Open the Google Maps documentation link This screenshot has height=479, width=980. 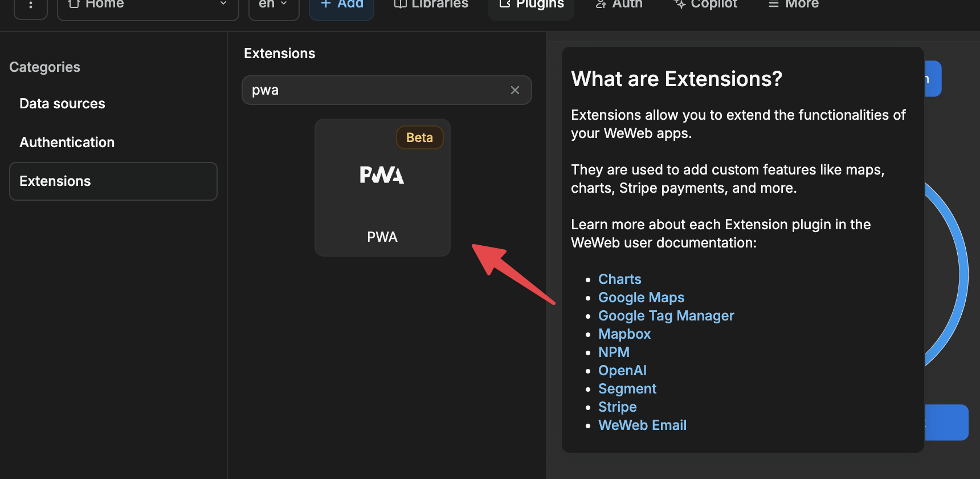coord(642,298)
